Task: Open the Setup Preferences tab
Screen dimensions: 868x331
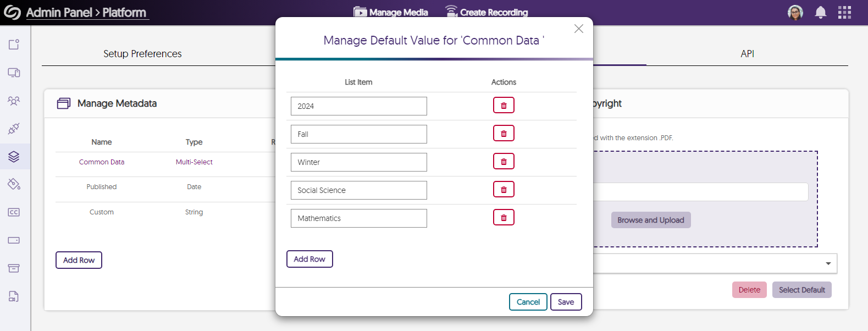Action: 142,53
